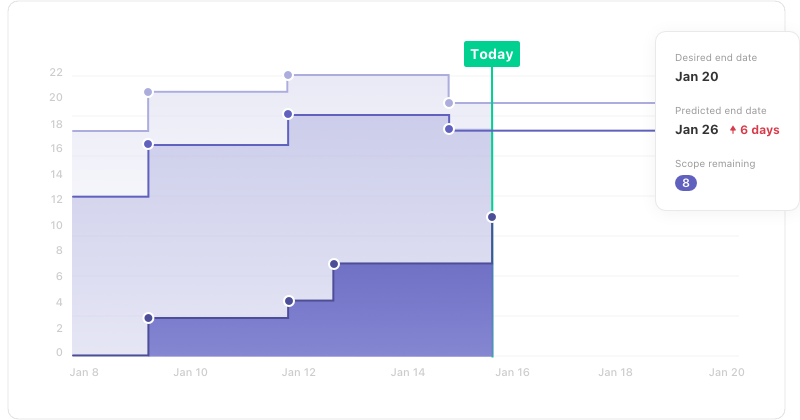The image size is (800, 420).
Task: Click the Jan 26 predicted end date value
Action: 697,130
